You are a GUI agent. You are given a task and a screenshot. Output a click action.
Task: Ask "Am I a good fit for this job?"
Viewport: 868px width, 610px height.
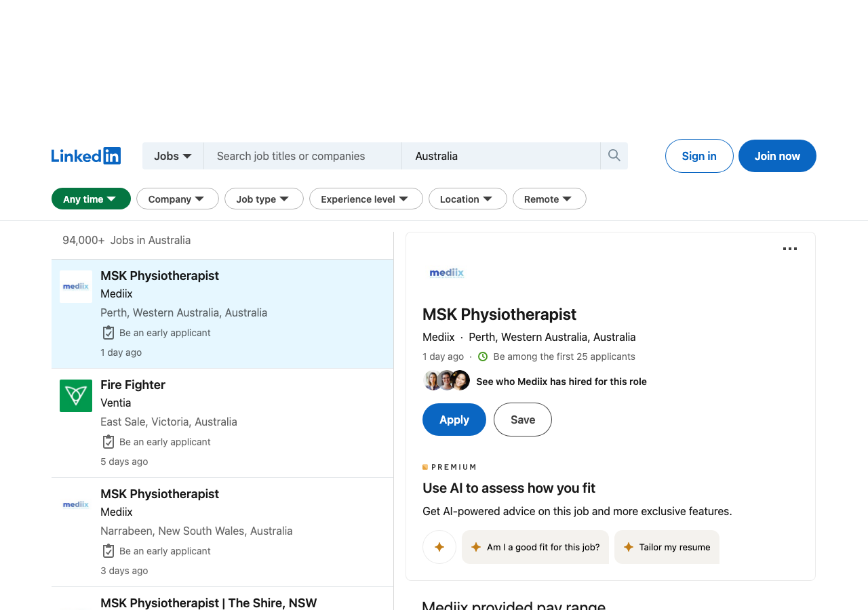(x=535, y=547)
